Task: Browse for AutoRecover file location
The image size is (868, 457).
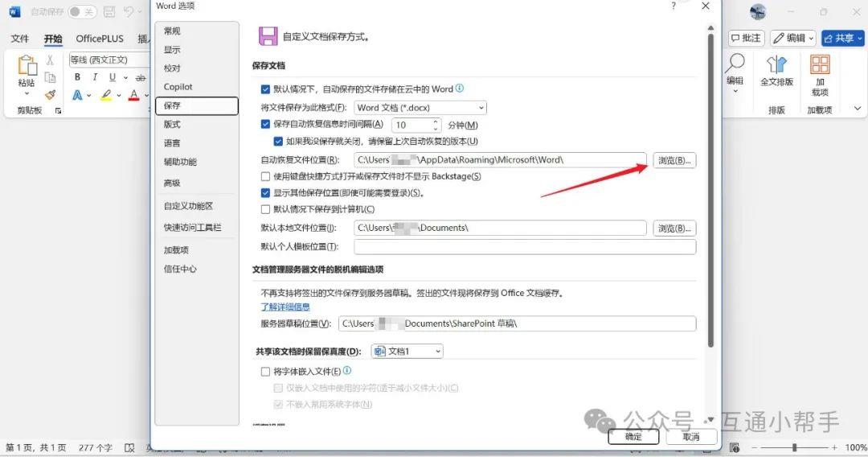Action: click(x=674, y=160)
